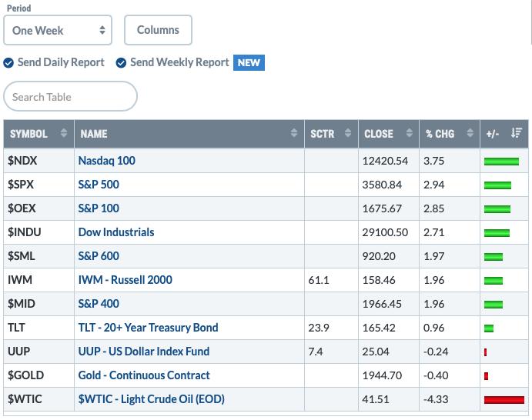Click the UUP symbol cell
Screen dimensions: 532x420
tap(38, 352)
